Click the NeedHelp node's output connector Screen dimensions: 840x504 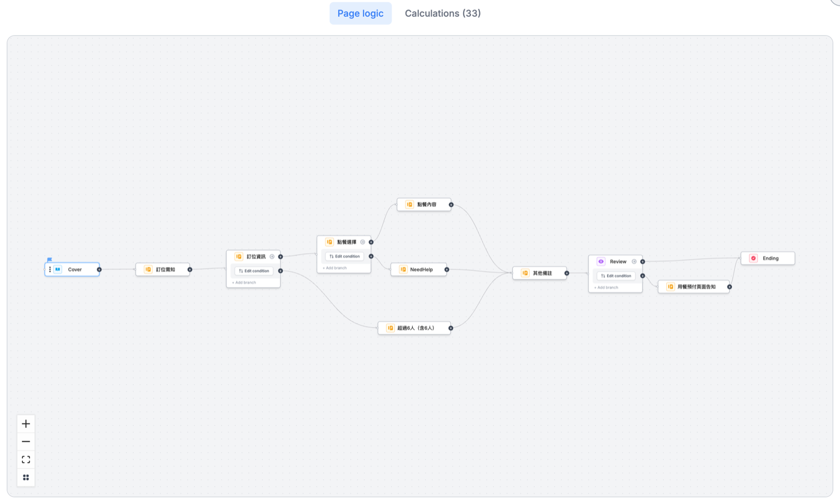(447, 269)
